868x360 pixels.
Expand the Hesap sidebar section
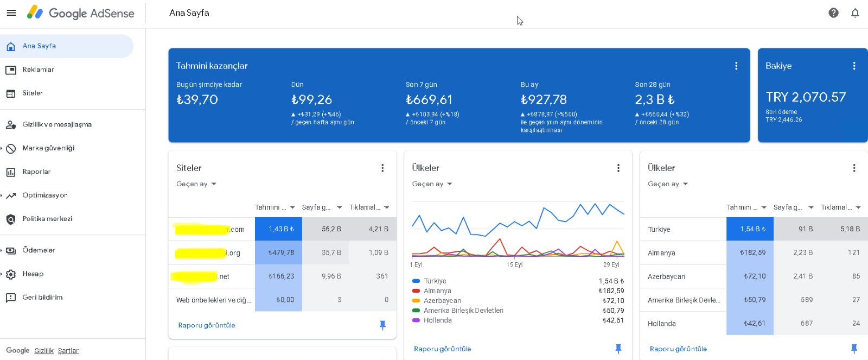tap(2, 274)
